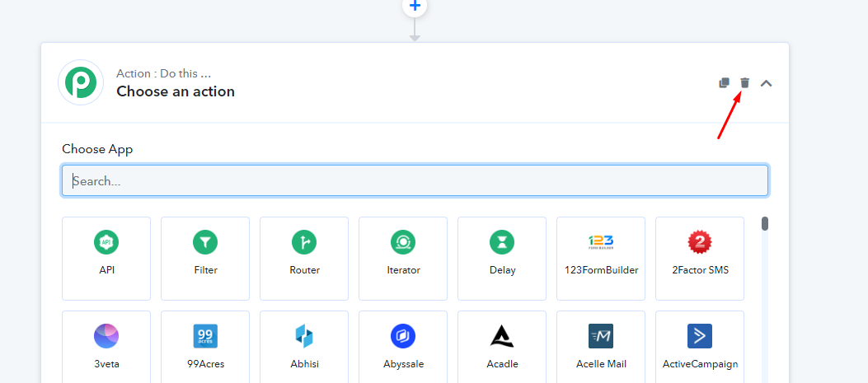
Task: Click the '3veta' label text
Action: [x=107, y=364]
